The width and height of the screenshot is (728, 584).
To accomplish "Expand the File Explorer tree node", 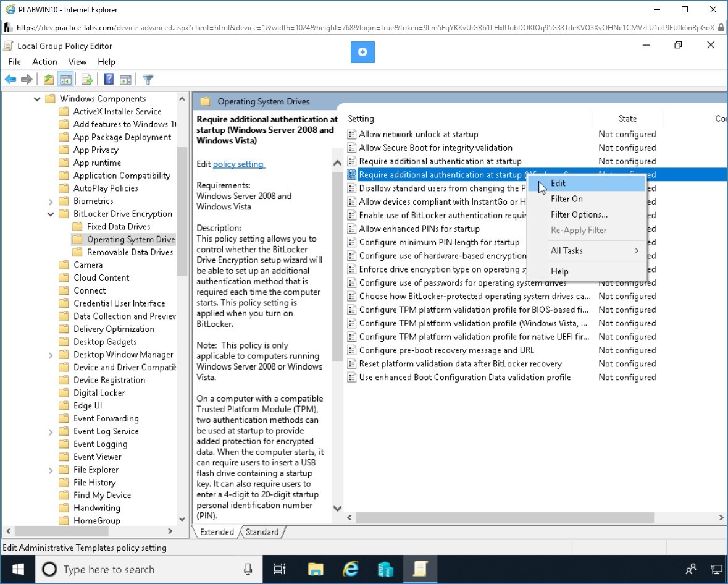I will pos(51,470).
